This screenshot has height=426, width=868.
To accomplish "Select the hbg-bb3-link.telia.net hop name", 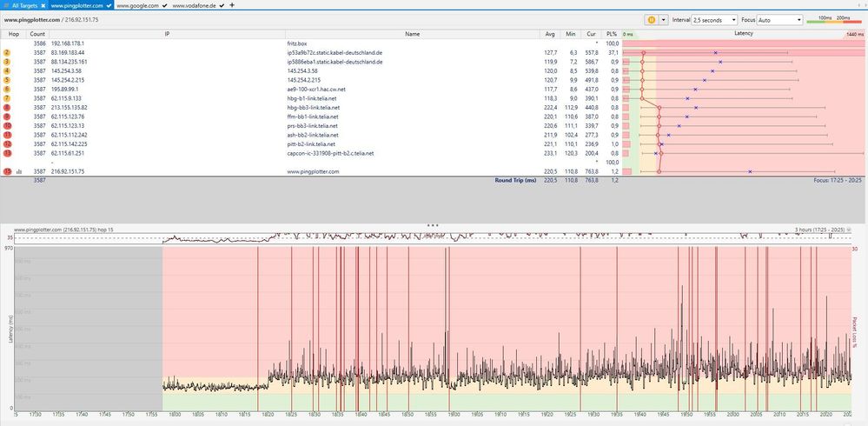I will (314, 108).
